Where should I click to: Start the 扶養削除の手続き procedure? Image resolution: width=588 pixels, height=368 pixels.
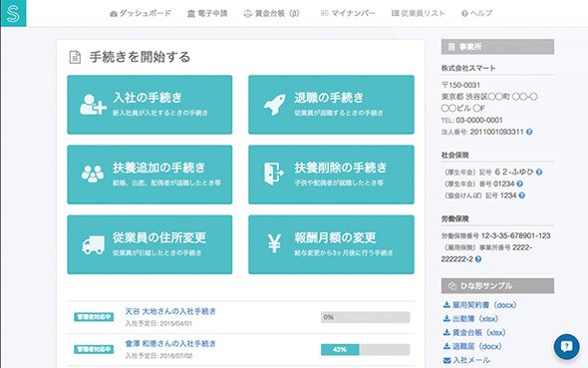331,175
